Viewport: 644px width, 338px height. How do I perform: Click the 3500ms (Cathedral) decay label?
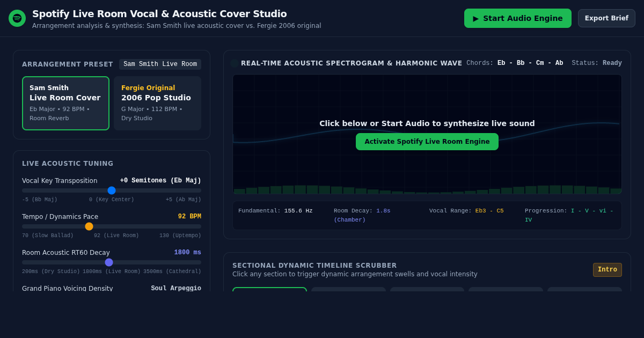pyautogui.click(x=172, y=272)
